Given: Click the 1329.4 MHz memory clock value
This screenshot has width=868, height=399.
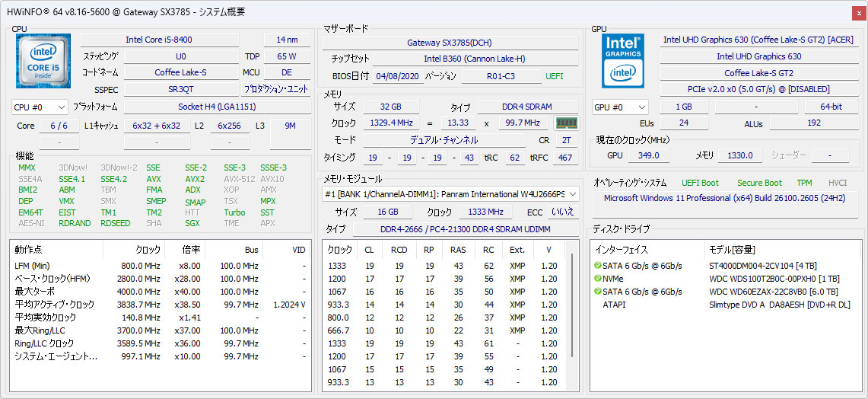Looking at the screenshot, I should point(391,123).
